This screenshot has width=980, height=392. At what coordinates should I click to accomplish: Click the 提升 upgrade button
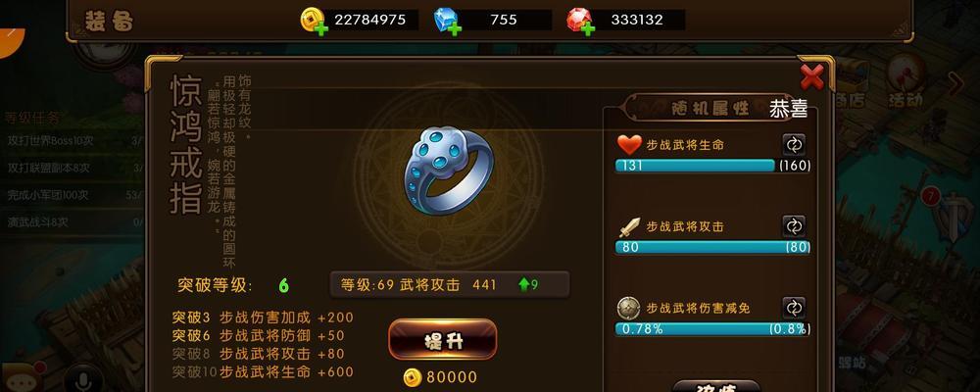click(x=443, y=340)
